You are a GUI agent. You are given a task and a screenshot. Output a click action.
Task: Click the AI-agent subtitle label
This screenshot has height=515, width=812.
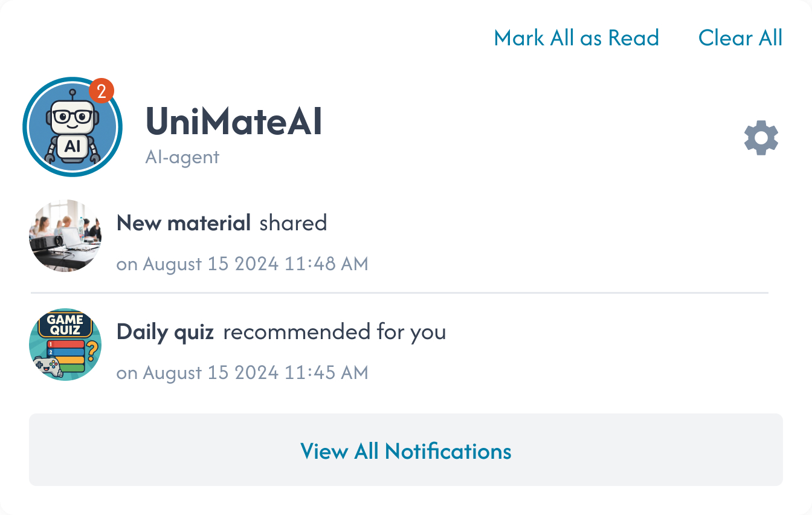(x=182, y=157)
